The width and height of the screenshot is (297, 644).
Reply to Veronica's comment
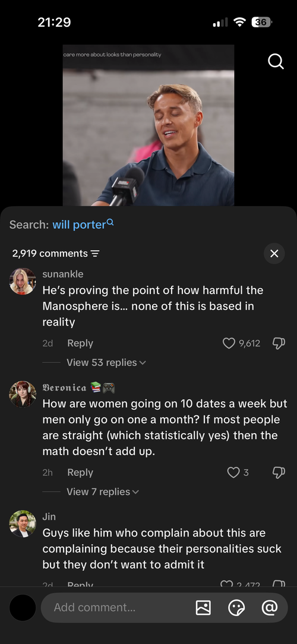80,472
